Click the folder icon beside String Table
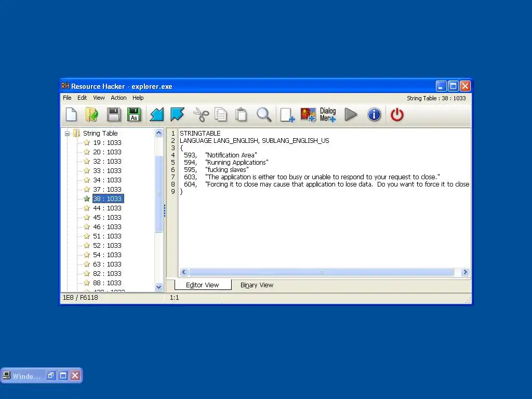The width and height of the screenshot is (532, 399). [x=77, y=133]
